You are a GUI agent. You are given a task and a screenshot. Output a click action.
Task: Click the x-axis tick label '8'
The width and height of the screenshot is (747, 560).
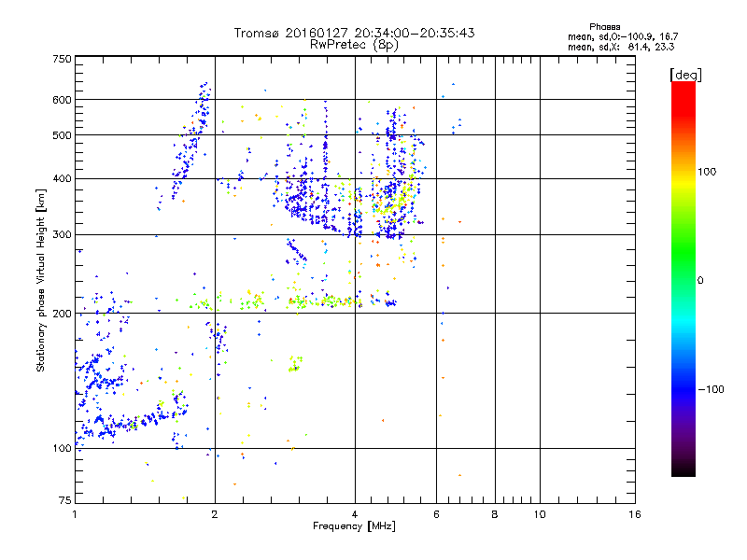tap(495, 514)
